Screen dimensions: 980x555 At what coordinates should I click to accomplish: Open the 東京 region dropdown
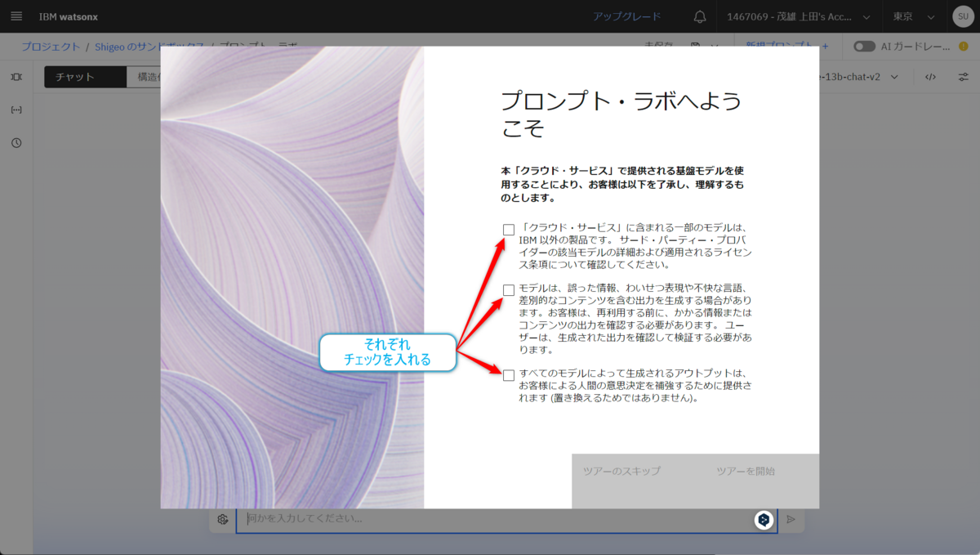(912, 16)
